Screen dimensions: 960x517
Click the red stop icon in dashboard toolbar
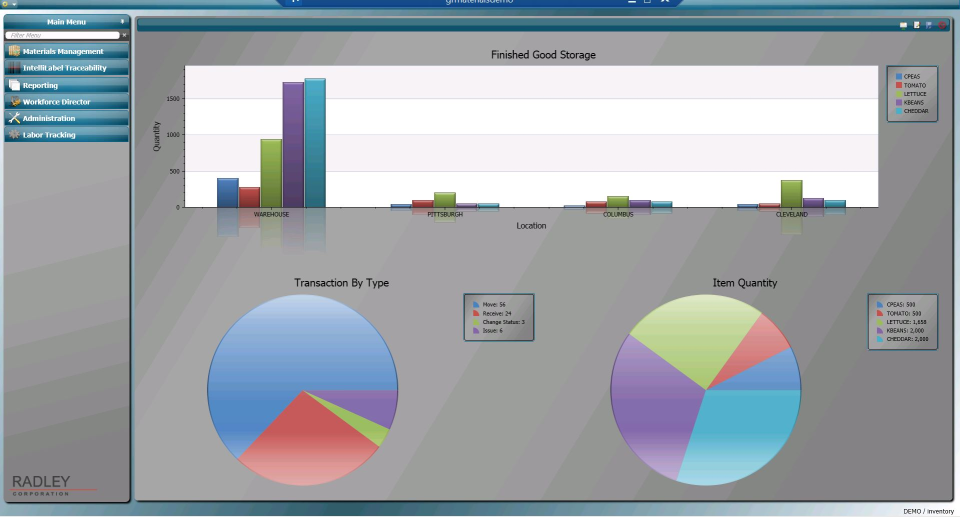pyautogui.click(x=942, y=25)
